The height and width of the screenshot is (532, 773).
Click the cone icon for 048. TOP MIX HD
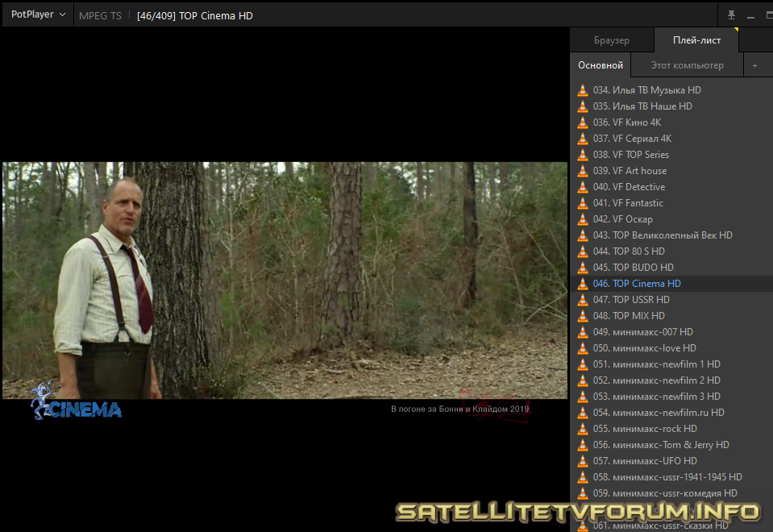coord(582,315)
